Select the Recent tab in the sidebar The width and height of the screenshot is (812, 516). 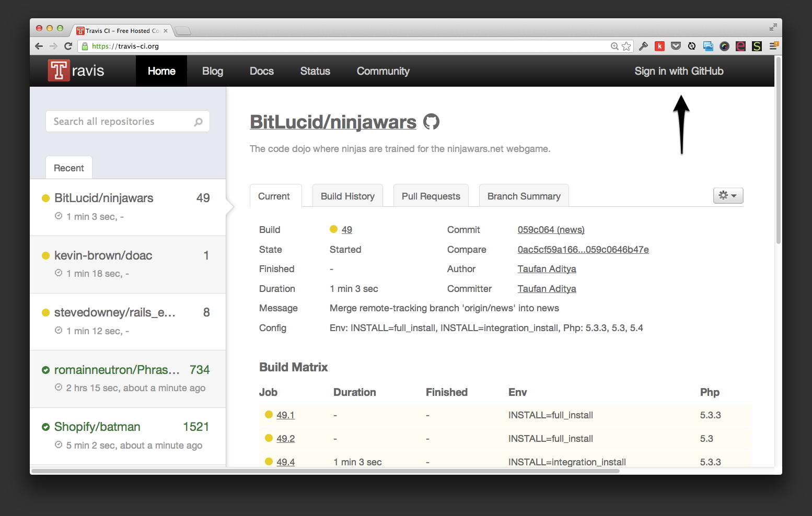[69, 168]
